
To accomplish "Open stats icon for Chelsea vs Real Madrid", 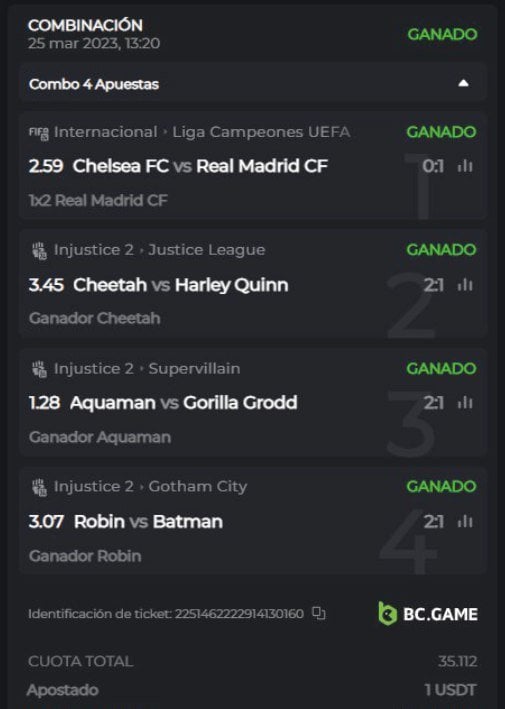I will tap(465, 166).
